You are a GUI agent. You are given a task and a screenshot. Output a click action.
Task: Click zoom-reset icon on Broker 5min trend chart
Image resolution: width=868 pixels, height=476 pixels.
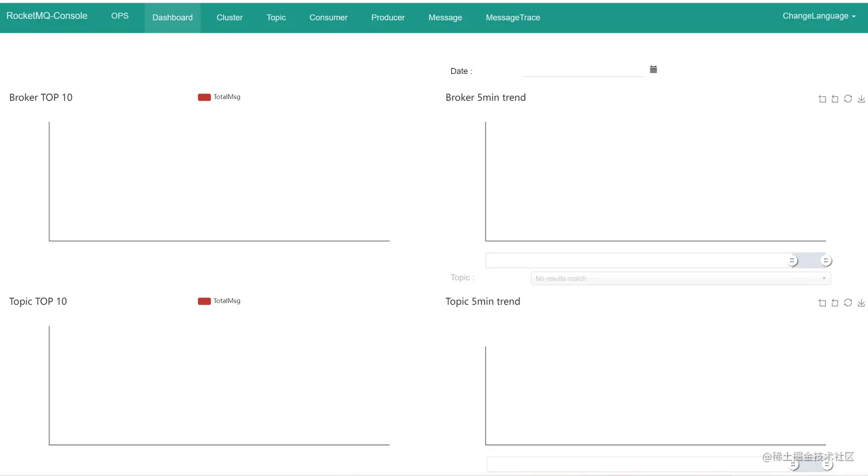[x=835, y=99]
